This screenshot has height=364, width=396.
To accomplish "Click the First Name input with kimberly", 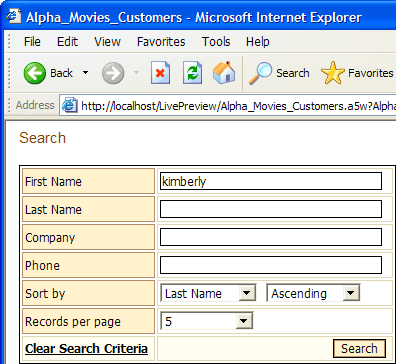I will pos(271,181).
